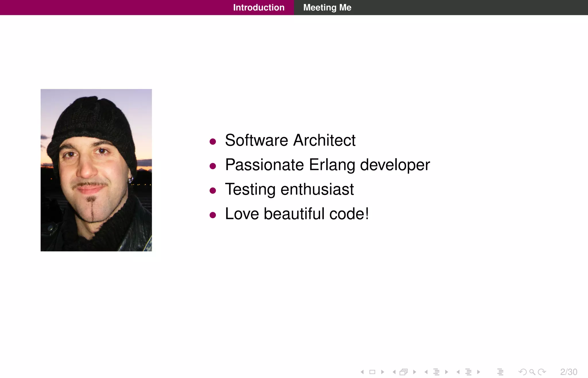This screenshot has height=378, width=588.
Task: Open the Introduction section tab
Action: click(x=259, y=7)
